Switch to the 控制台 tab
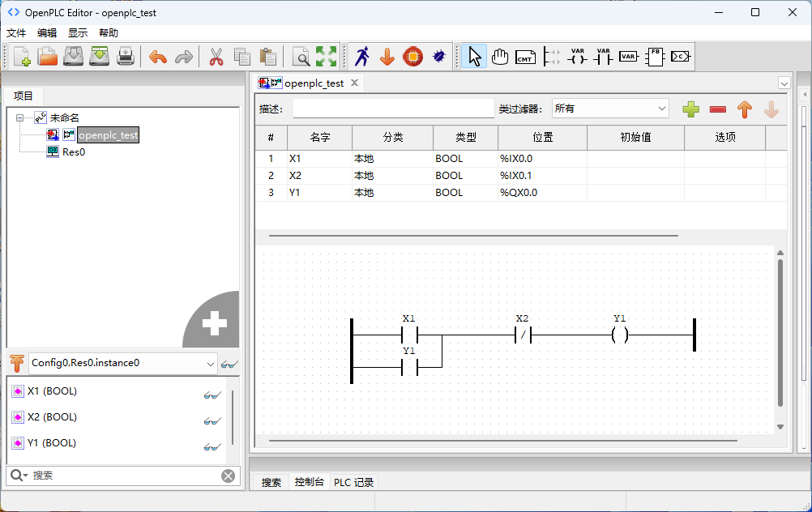This screenshot has height=512, width=812. coord(310,482)
